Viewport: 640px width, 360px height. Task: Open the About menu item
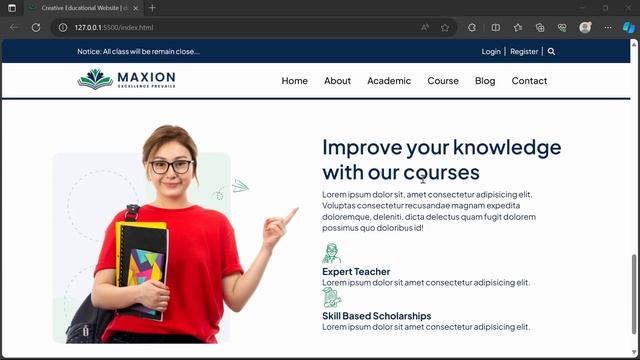point(338,81)
